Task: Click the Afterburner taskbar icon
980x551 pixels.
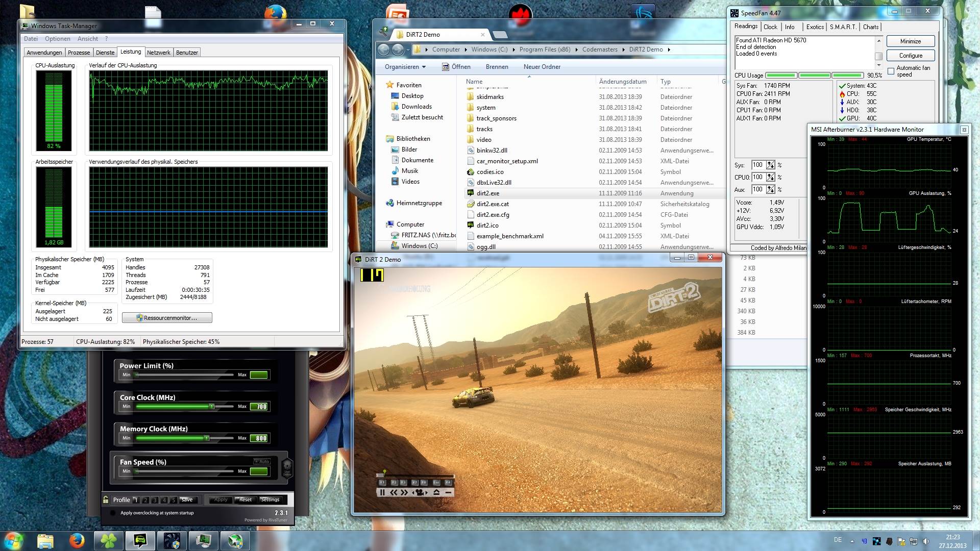Action: [235, 540]
